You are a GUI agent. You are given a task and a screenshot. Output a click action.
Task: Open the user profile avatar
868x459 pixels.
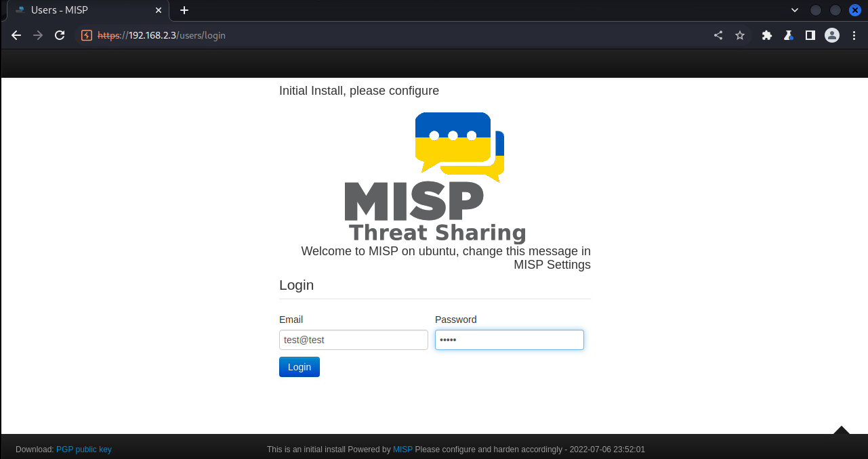coord(832,35)
